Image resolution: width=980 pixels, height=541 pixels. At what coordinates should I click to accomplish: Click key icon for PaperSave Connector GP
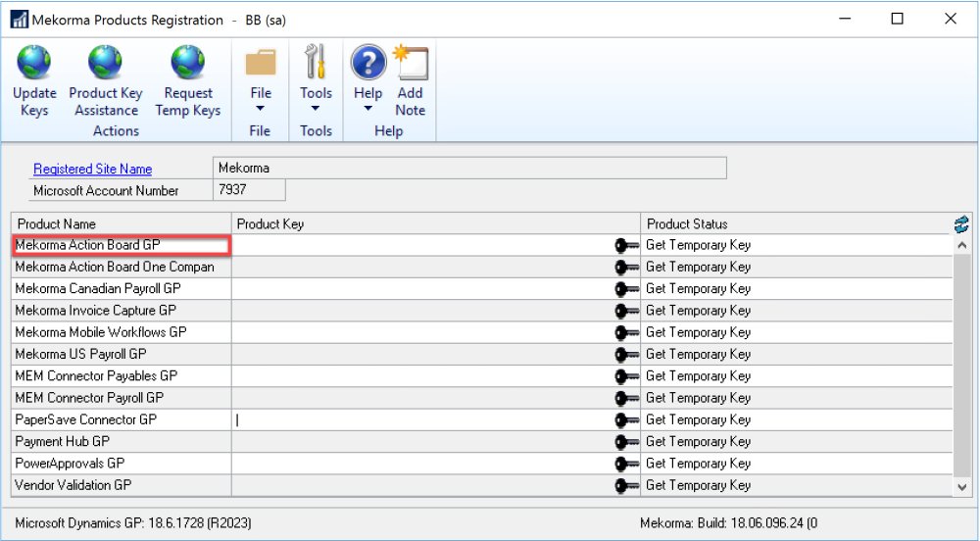click(626, 420)
